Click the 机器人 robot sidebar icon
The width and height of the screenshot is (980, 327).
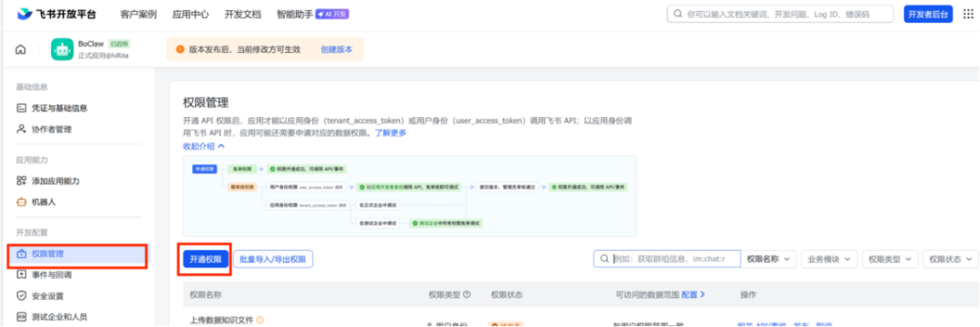21,202
